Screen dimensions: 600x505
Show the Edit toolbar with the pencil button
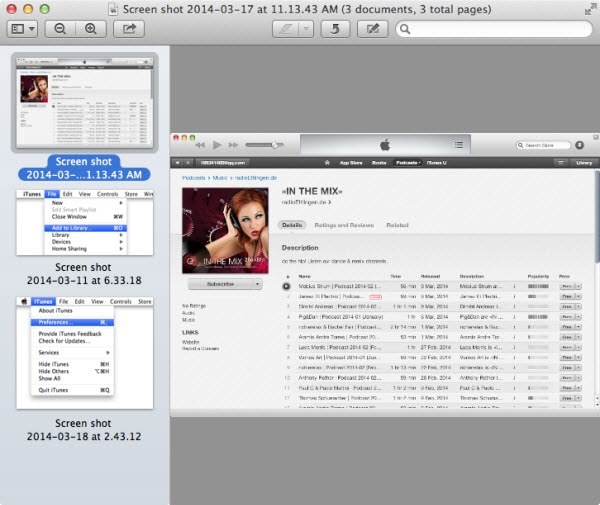click(372, 29)
